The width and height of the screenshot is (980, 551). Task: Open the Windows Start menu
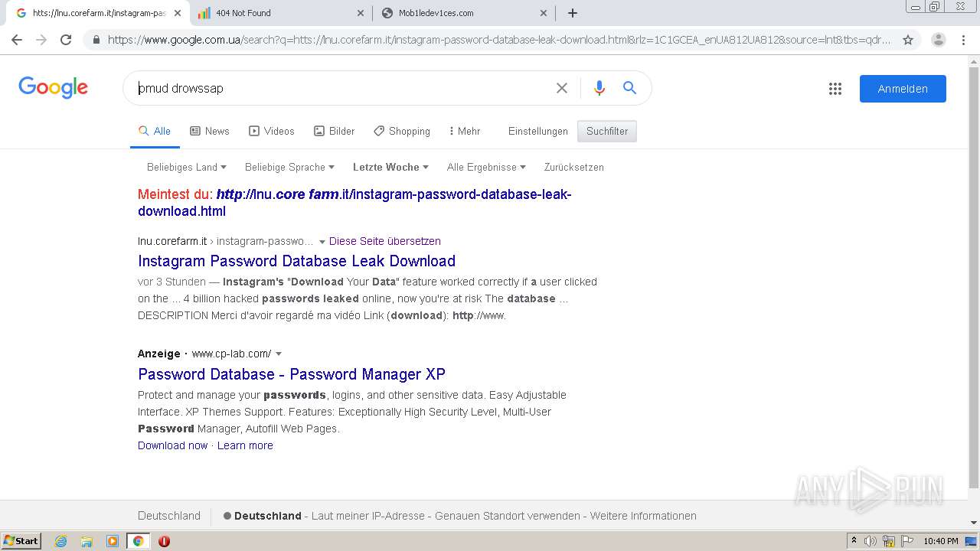(x=21, y=541)
